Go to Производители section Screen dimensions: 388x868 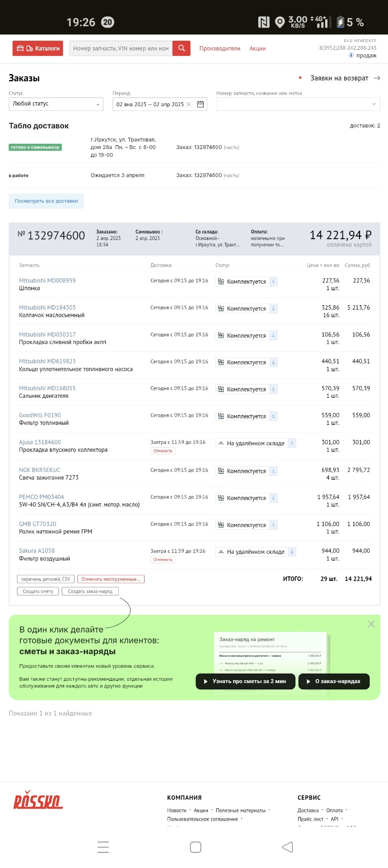pos(220,48)
